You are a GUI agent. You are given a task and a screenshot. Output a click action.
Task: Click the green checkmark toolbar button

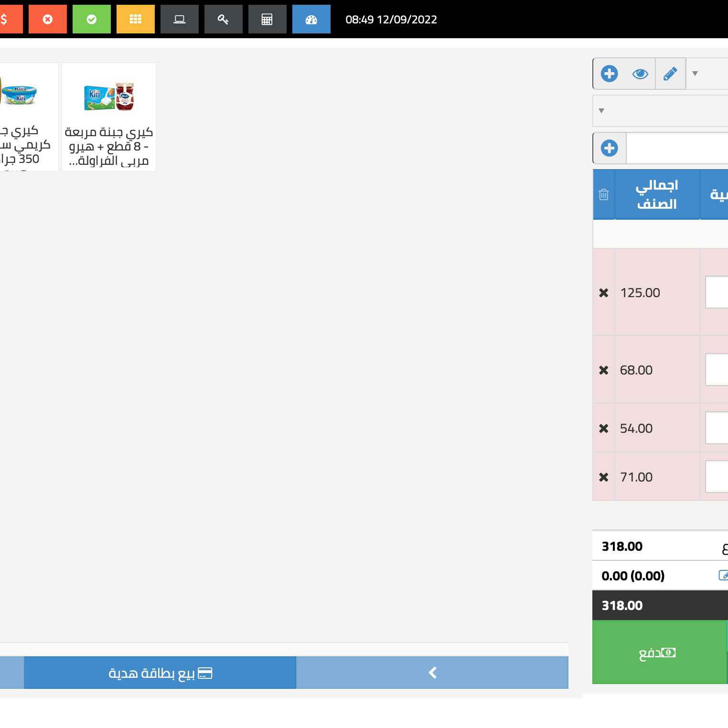pos(91,19)
